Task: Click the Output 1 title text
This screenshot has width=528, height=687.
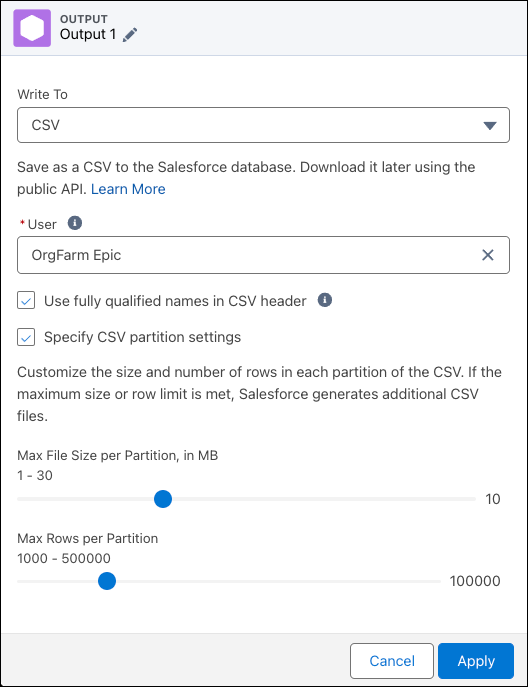Action: click(88, 34)
